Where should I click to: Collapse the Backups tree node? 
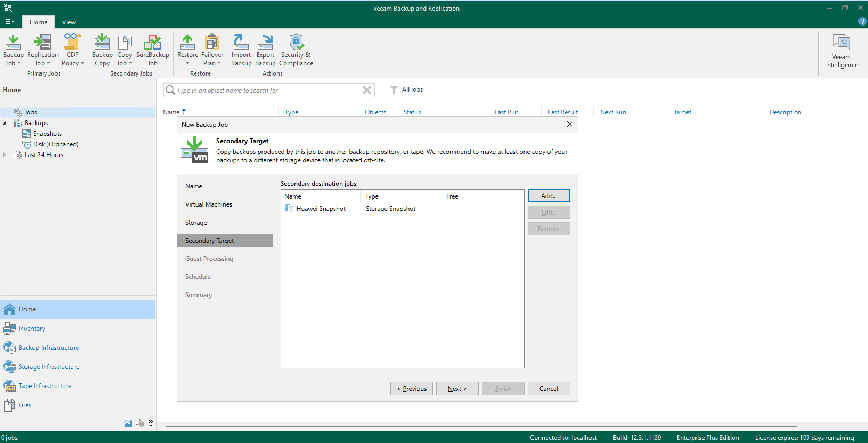(x=5, y=123)
